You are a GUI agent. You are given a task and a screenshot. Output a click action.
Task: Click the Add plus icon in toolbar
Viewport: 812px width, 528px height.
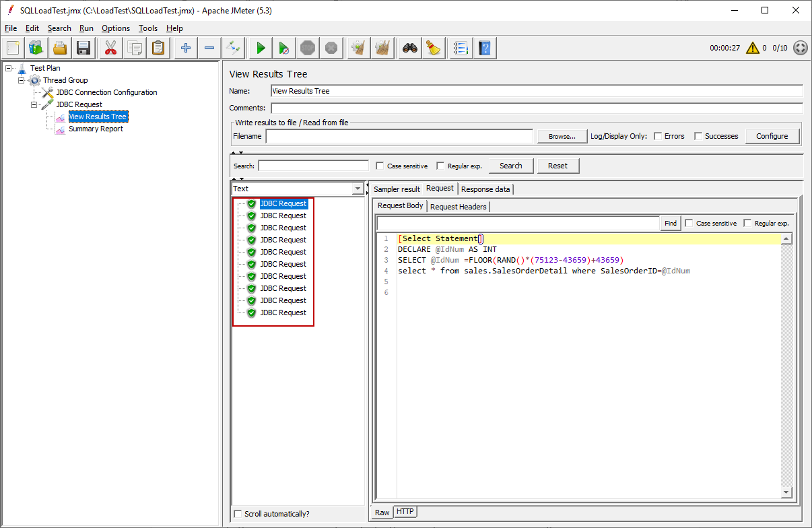point(186,48)
